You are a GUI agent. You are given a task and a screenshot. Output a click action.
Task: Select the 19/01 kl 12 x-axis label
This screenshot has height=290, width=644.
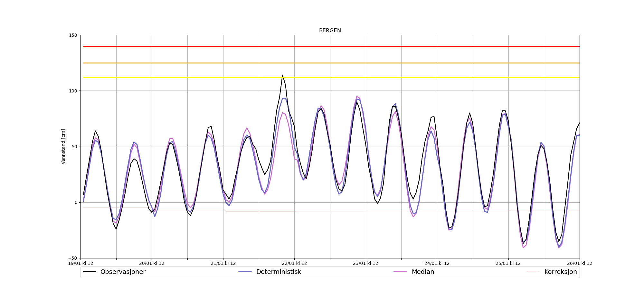[x=80, y=263]
